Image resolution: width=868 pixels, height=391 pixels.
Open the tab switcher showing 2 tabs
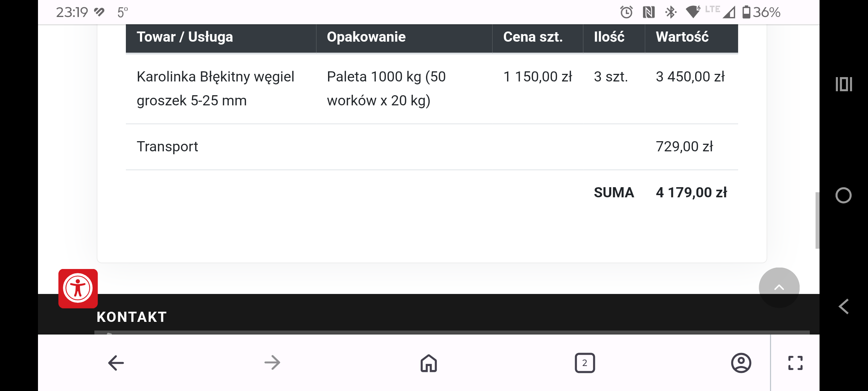click(x=585, y=363)
